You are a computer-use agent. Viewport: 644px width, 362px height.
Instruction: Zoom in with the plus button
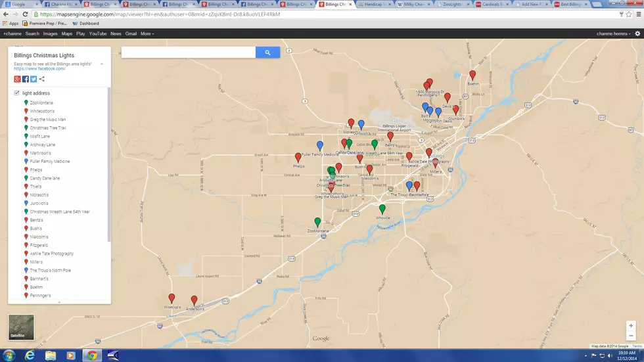[631, 325]
